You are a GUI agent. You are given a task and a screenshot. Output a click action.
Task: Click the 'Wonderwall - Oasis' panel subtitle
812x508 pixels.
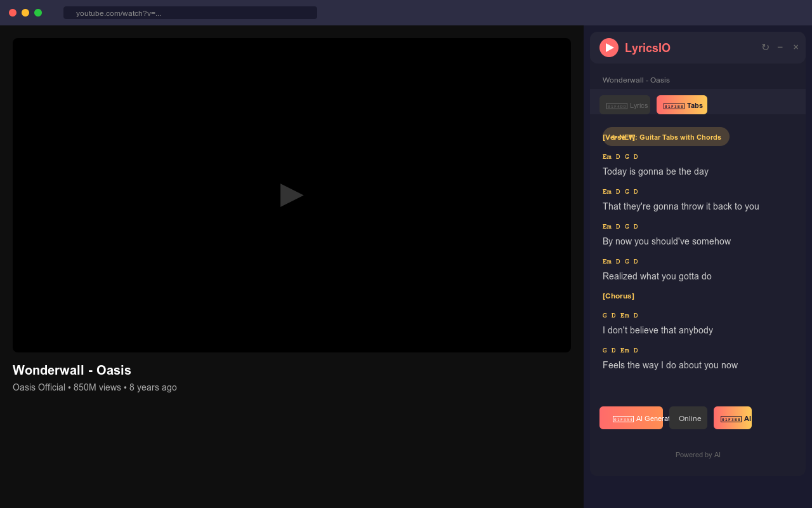(x=636, y=80)
